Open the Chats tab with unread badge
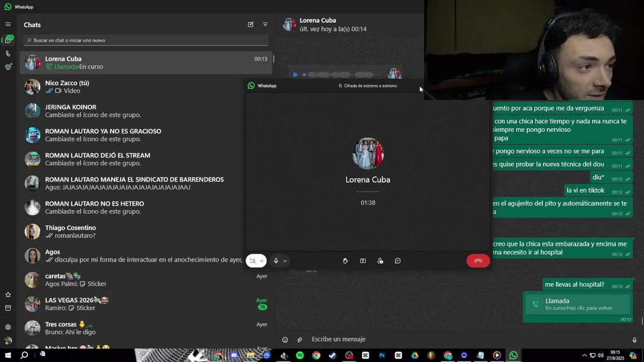Viewport: 644px width, 362px height. coord(8,40)
